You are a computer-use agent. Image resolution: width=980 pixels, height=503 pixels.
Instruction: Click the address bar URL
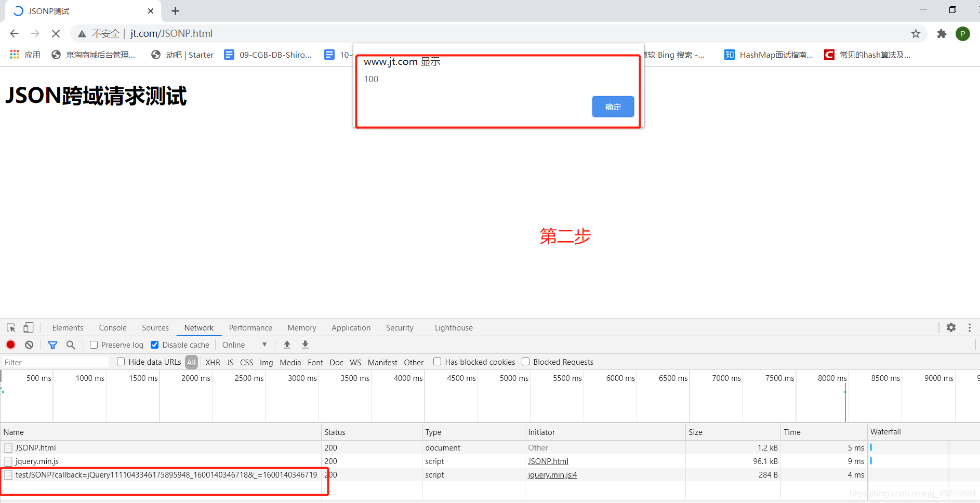171,34
